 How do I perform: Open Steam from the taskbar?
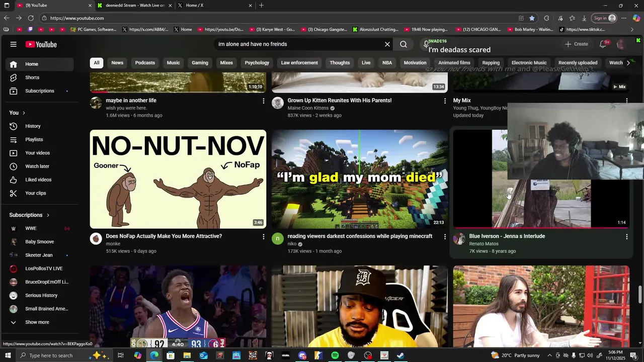[x=400, y=355]
